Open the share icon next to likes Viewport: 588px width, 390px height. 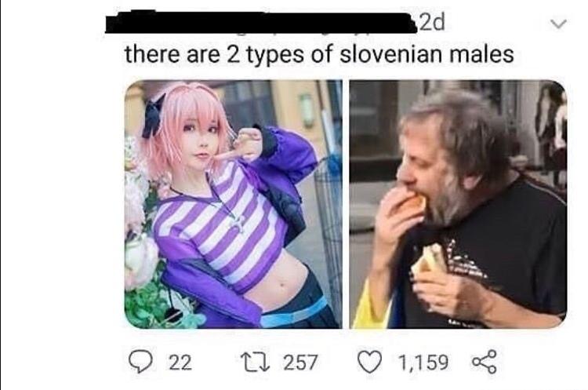(x=485, y=362)
